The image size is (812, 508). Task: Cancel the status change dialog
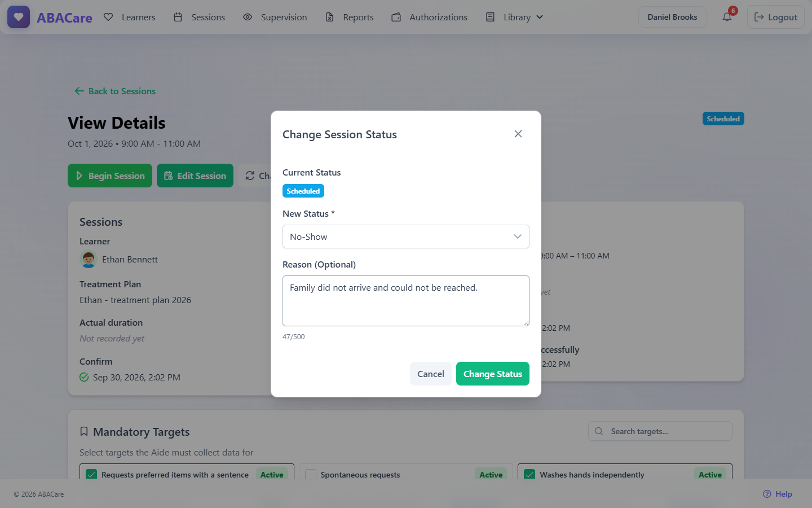point(431,374)
